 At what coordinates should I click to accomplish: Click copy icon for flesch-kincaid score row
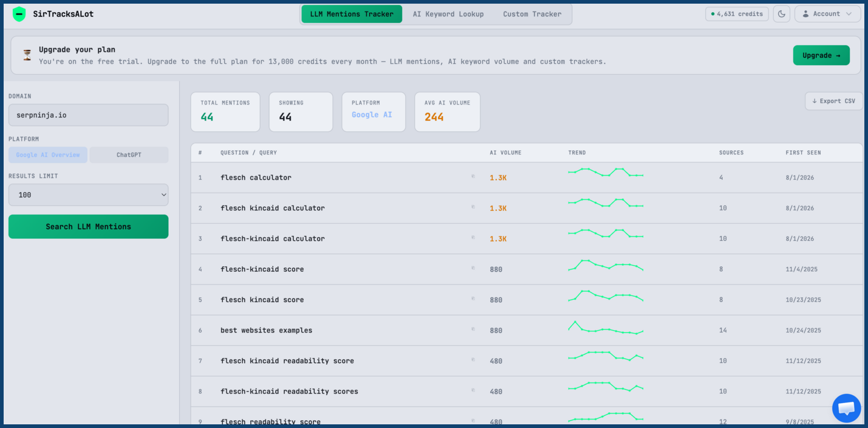(x=473, y=268)
